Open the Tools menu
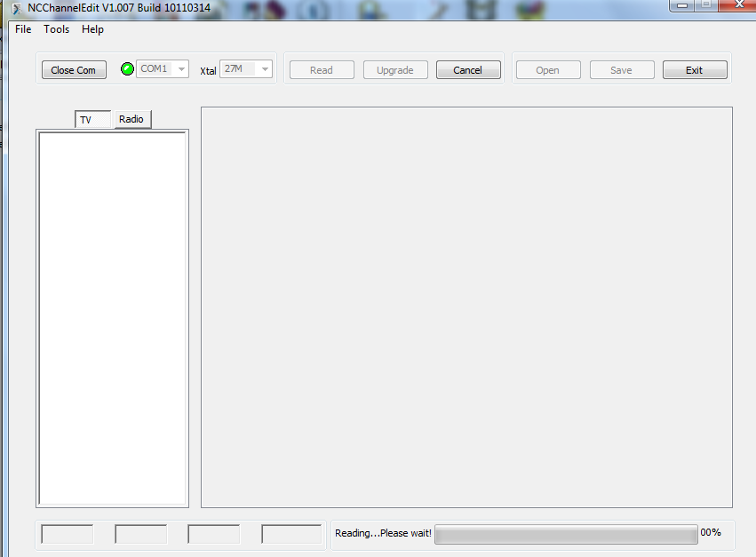The image size is (756, 557). [56, 29]
